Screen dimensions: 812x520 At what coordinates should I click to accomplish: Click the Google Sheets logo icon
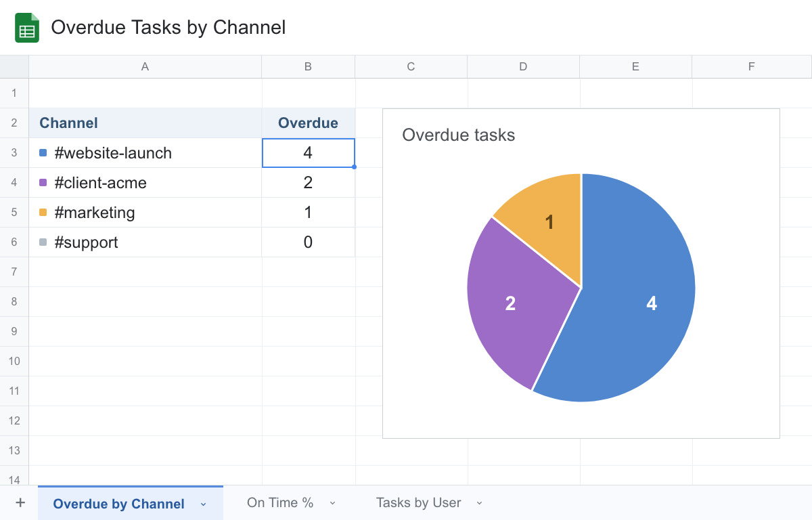click(x=27, y=28)
